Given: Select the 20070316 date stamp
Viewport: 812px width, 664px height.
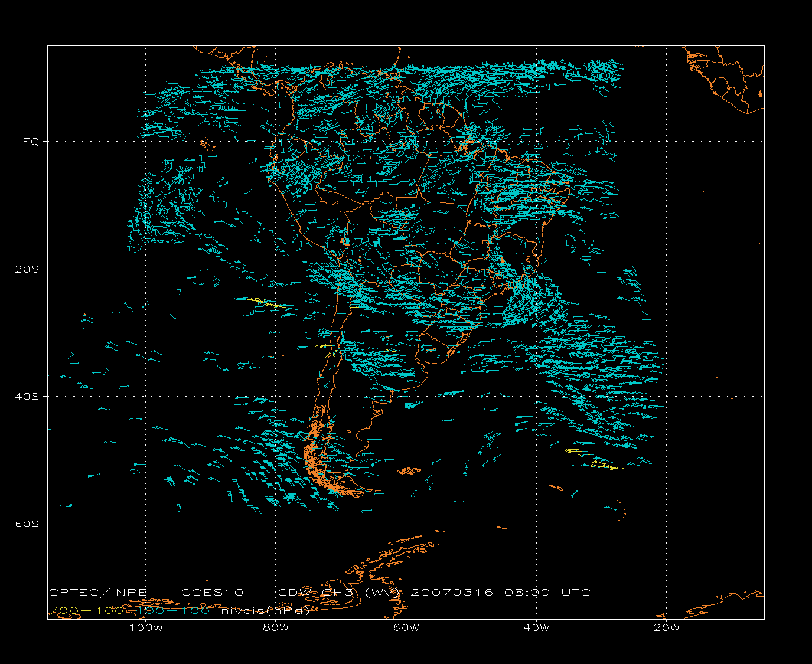Looking at the screenshot, I should pos(452,592).
